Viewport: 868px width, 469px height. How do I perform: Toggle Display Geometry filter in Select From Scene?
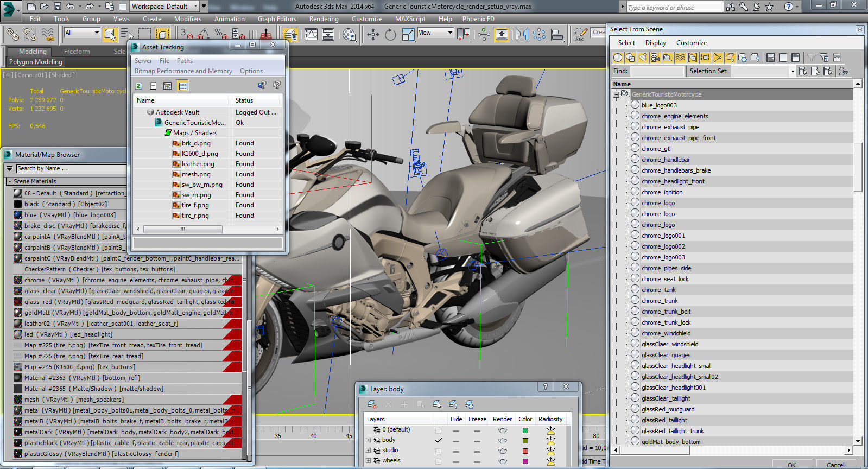(x=618, y=58)
